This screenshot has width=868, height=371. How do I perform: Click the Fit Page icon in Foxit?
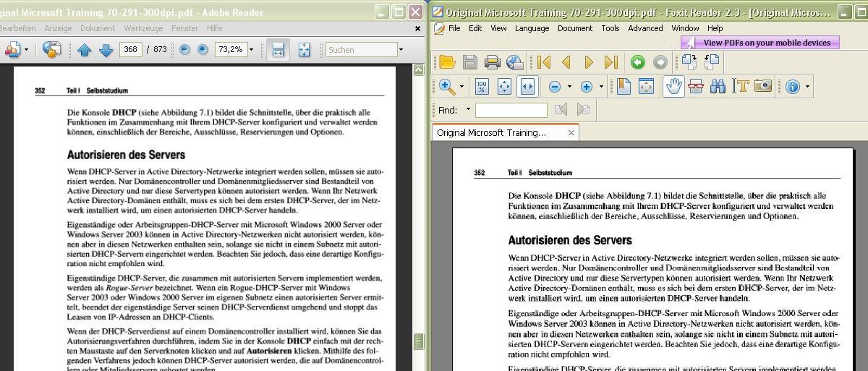(x=504, y=87)
